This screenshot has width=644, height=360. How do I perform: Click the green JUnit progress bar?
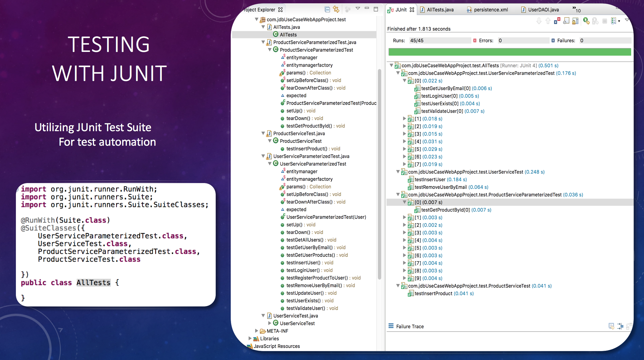[510, 52]
